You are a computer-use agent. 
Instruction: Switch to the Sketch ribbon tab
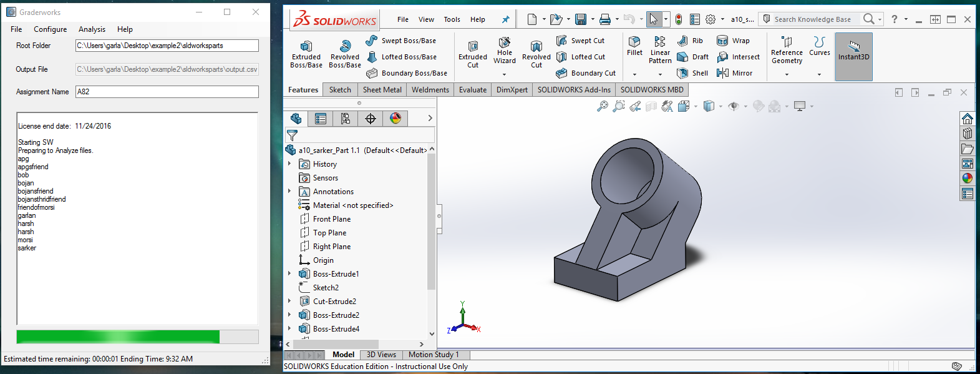tap(340, 90)
